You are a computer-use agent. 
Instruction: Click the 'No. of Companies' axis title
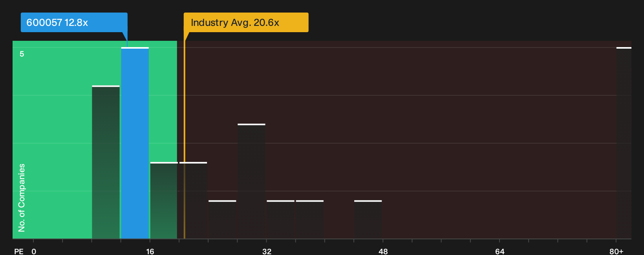coord(22,198)
